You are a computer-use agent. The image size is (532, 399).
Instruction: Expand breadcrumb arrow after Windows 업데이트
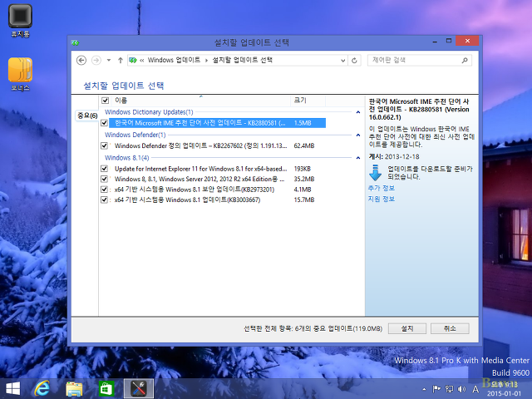[206, 61]
